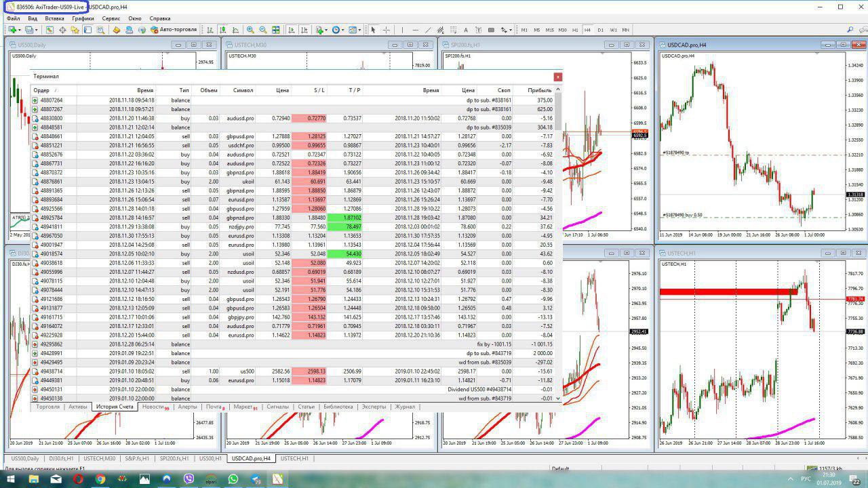The width and height of the screenshot is (868, 488).
Task: Select the Trendline drawing tool
Action: tap(428, 30)
